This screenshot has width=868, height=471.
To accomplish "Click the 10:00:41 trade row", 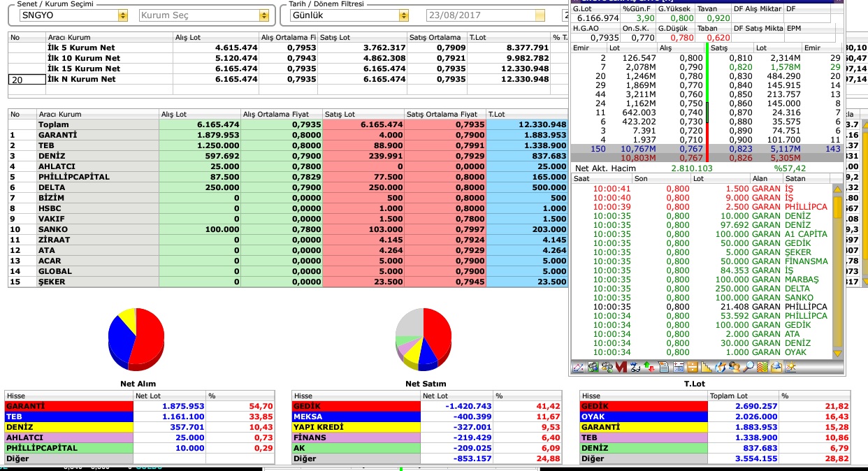I will [702, 189].
